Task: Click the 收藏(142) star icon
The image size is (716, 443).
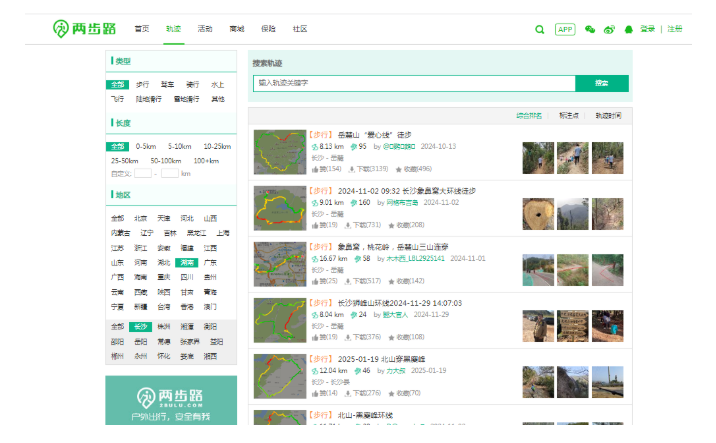Action: click(391, 281)
